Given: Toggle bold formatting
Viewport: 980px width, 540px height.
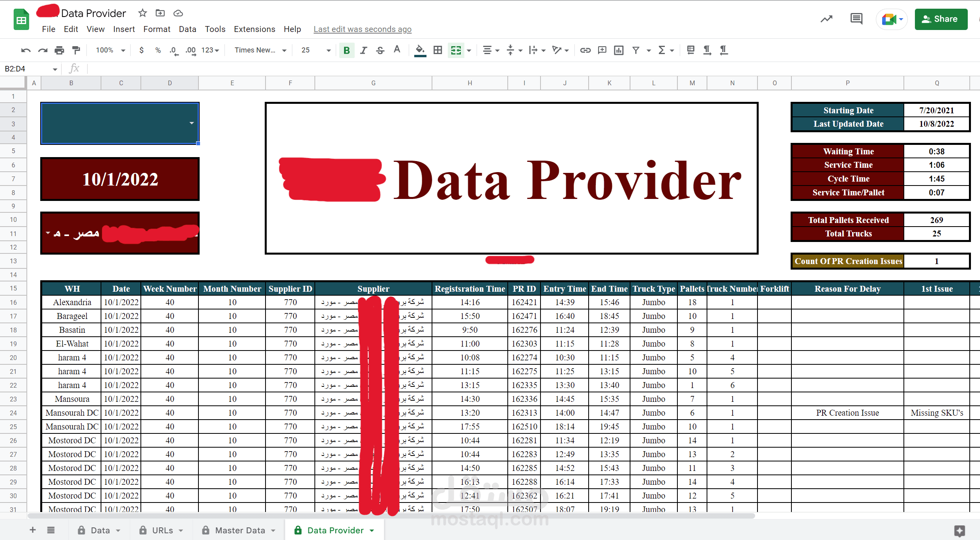Looking at the screenshot, I should (x=347, y=50).
